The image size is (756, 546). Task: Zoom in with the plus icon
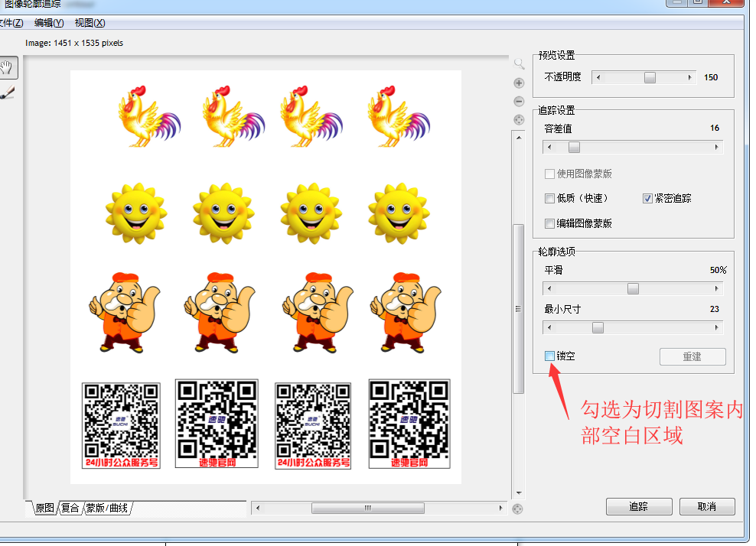click(x=519, y=83)
